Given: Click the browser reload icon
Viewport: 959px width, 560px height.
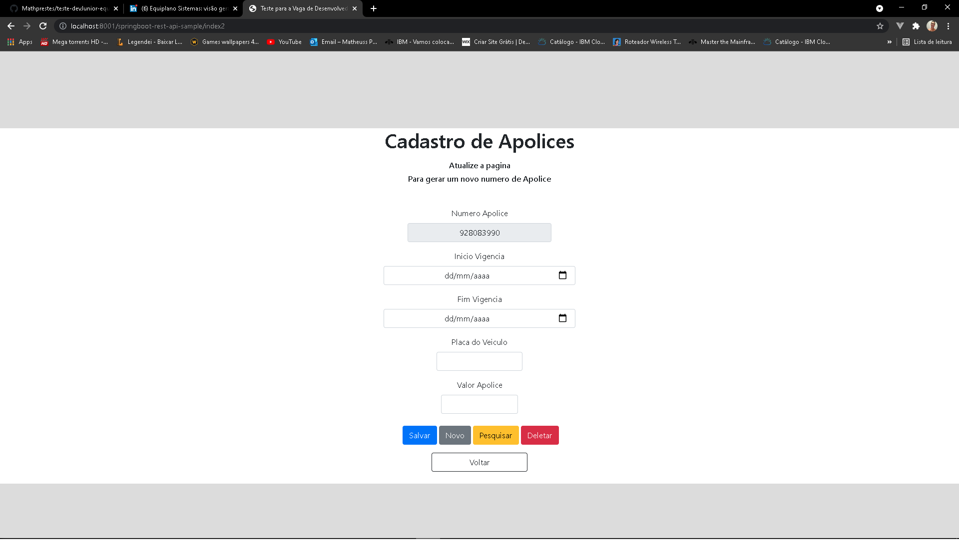Looking at the screenshot, I should pyautogui.click(x=43, y=26).
